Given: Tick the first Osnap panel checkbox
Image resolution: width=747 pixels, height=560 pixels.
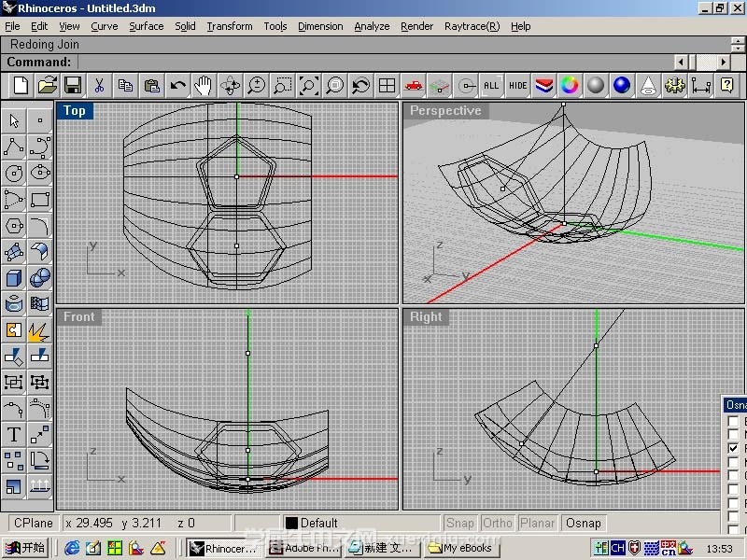Looking at the screenshot, I should point(733,422).
